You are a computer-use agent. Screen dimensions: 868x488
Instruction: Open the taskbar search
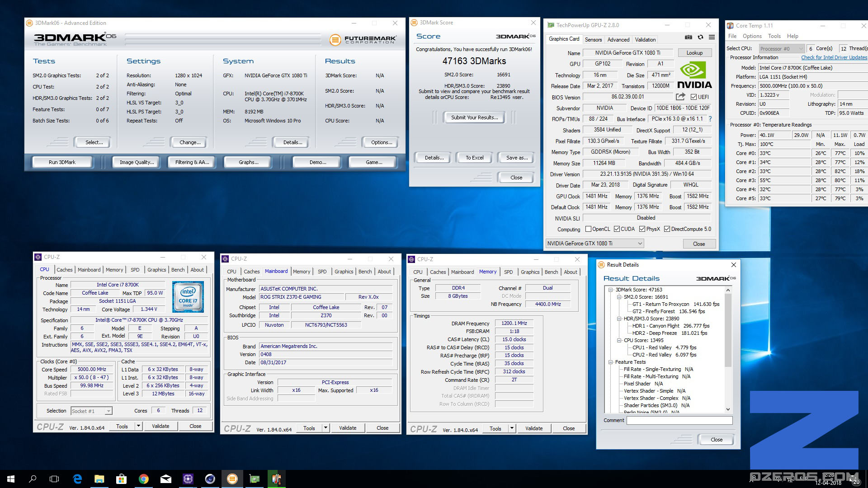33,479
